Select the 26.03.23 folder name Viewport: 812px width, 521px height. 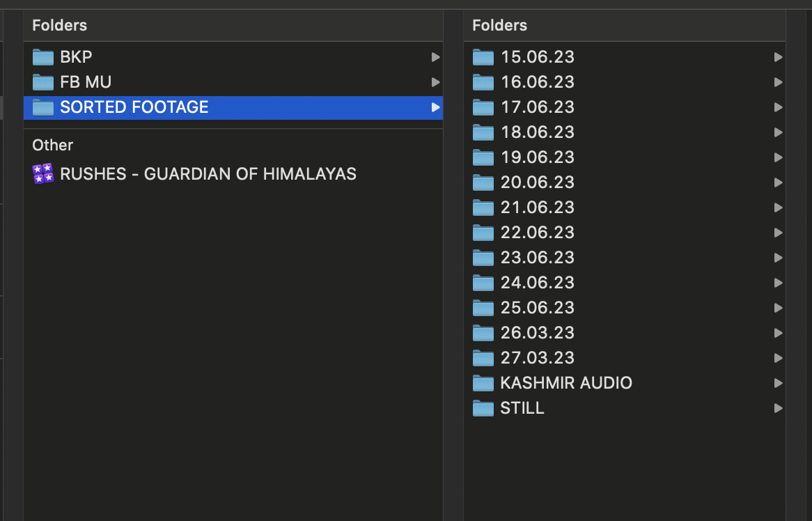pos(537,333)
